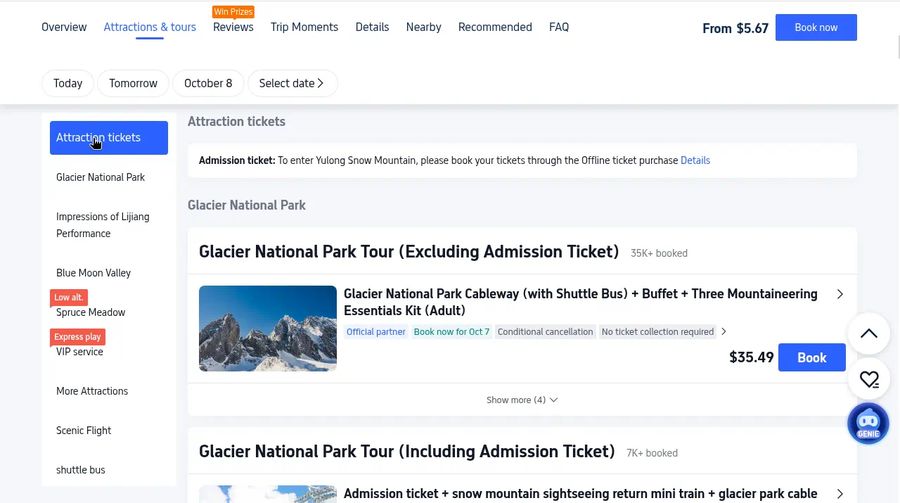Book the $35.49 Glacier Cableway ticket
This screenshot has height=503, width=900.
click(812, 357)
